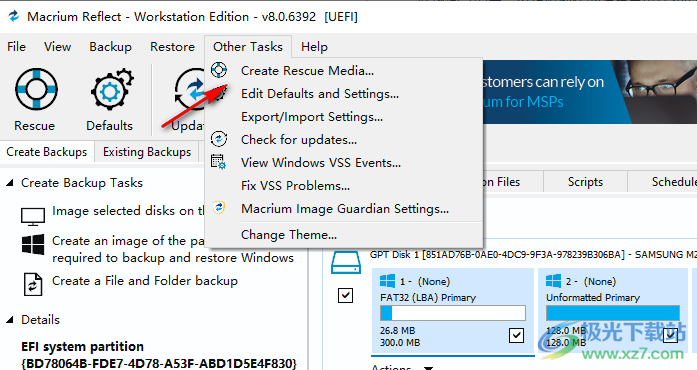Image resolution: width=697 pixels, height=370 pixels.
Task: Switch to the Scripts tab
Action: 585,182
